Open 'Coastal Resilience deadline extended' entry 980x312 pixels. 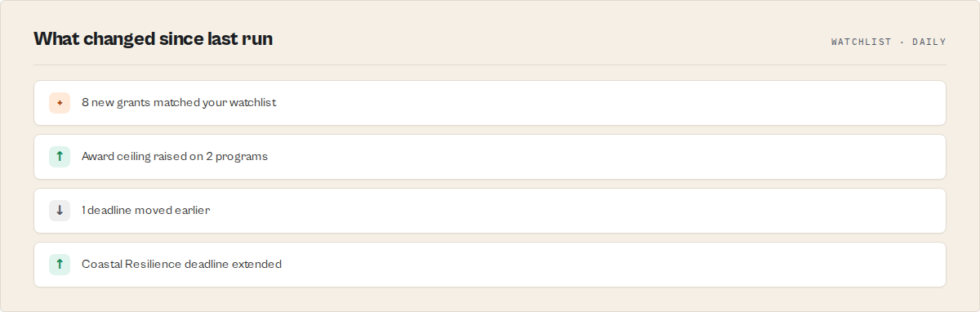(x=490, y=265)
